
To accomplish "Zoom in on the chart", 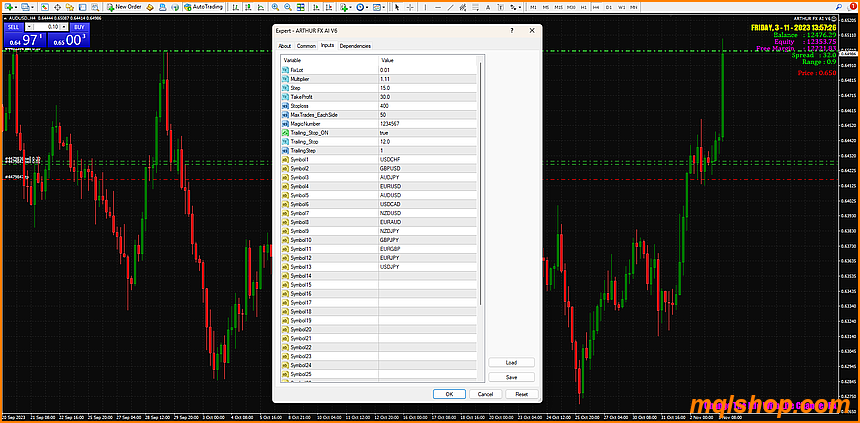I will (275, 7).
